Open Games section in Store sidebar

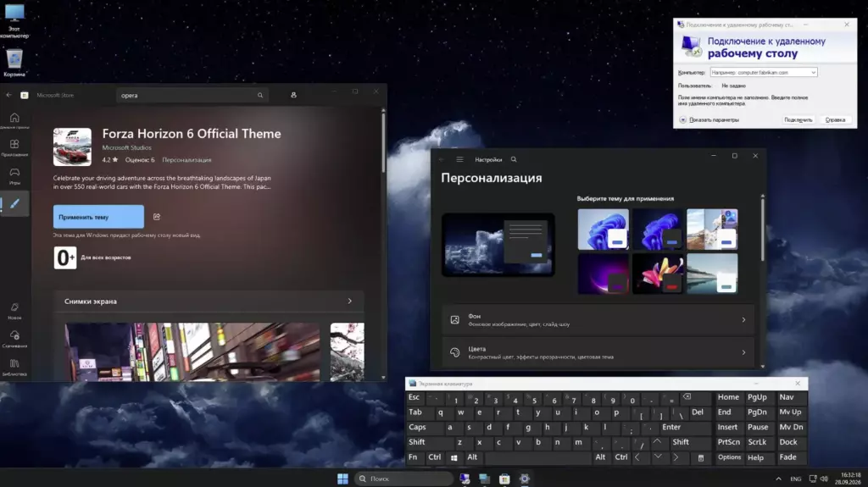pyautogui.click(x=14, y=175)
